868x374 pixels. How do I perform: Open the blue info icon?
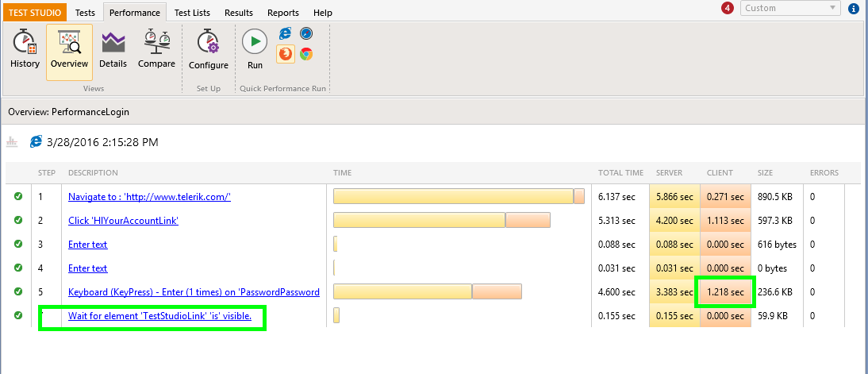(x=853, y=8)
